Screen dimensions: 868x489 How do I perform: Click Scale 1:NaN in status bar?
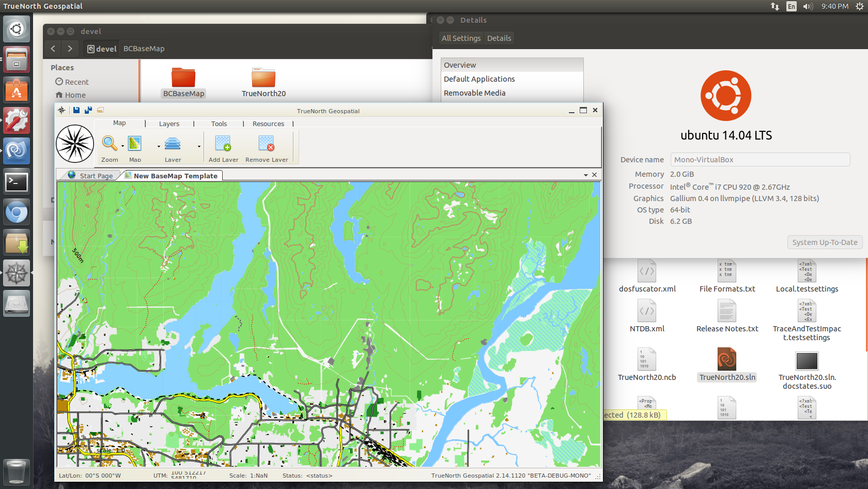(x=249, y=476)
